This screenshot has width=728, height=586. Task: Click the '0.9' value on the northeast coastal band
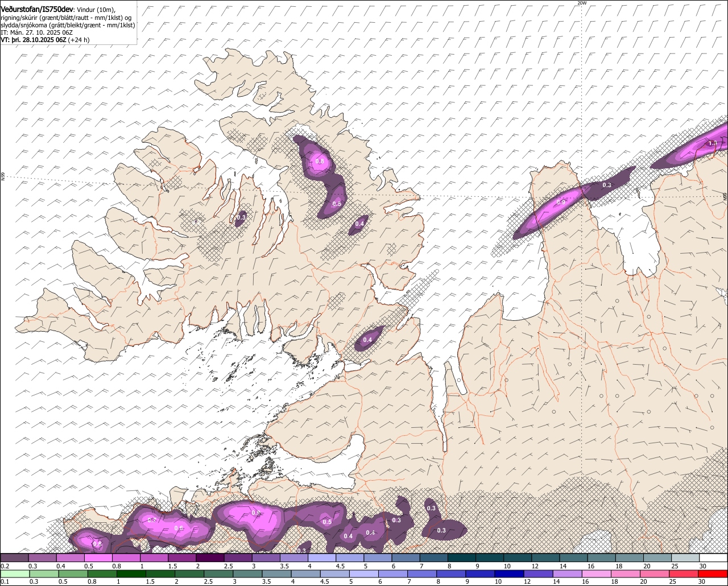pyautogui.click(x=561, y=202)
